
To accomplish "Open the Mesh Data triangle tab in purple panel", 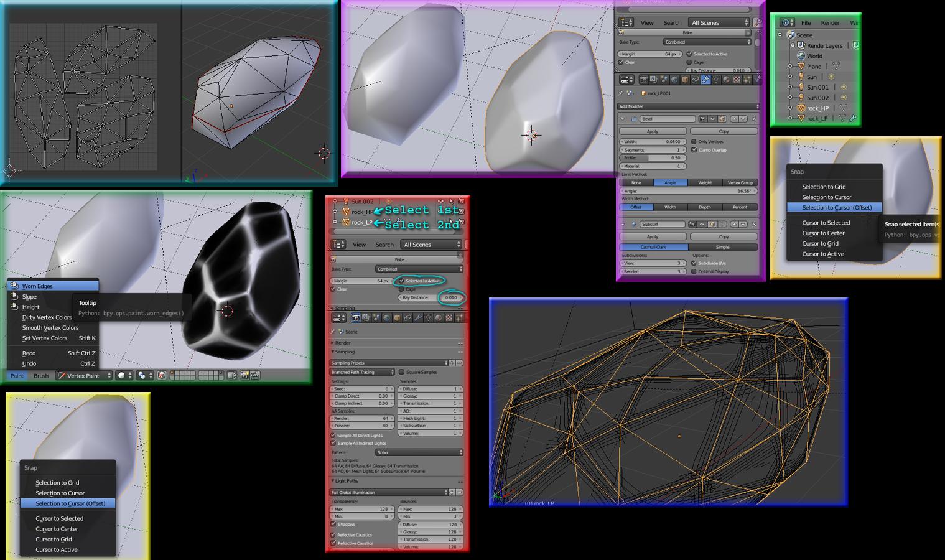I will (716, 80).
